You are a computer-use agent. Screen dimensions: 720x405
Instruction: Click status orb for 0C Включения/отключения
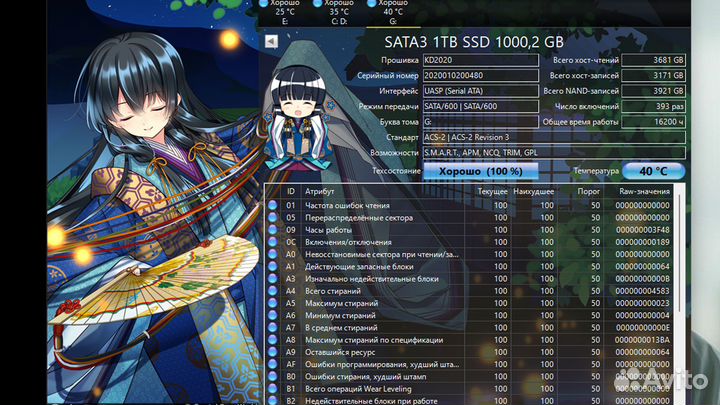(273, 242)
